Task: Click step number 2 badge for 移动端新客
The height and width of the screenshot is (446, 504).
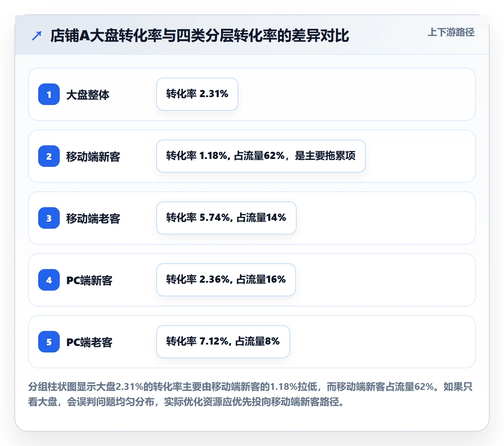Action: [x=49, y=156]
